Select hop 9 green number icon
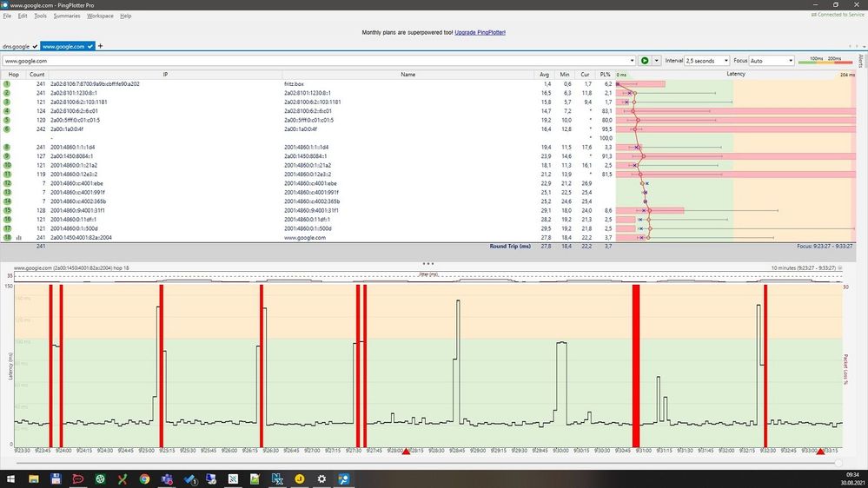The image size is (868, 488). point(7,156)
